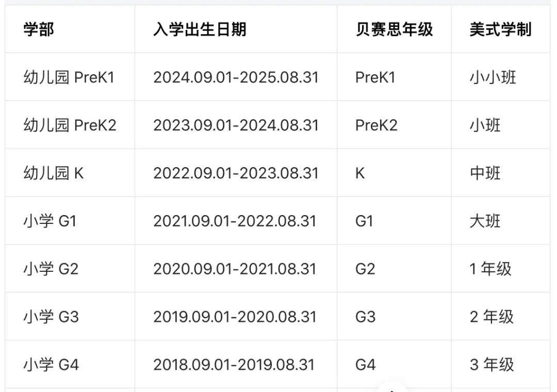Select the 幼儿园 PreK2 row label
557x392 pixels.
(x=70, y=125)
